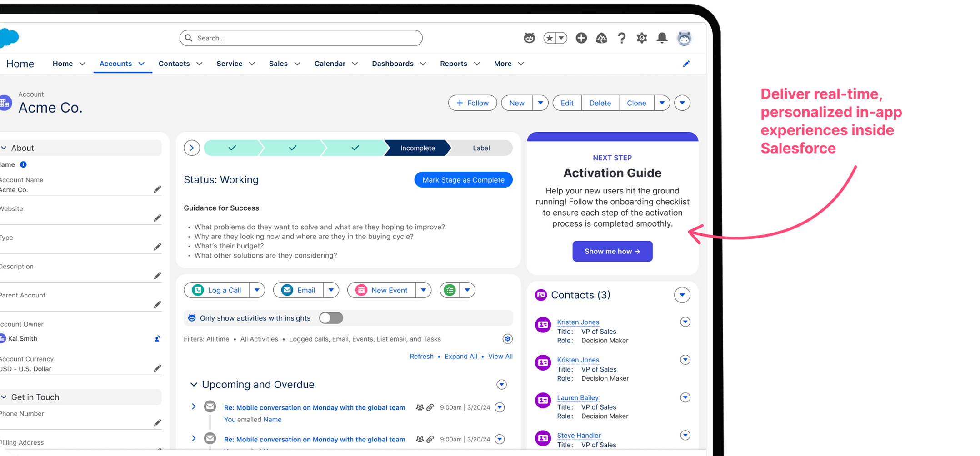Go to the Contacts tab
Screen dimensions: 980x456
pos(174,64)
